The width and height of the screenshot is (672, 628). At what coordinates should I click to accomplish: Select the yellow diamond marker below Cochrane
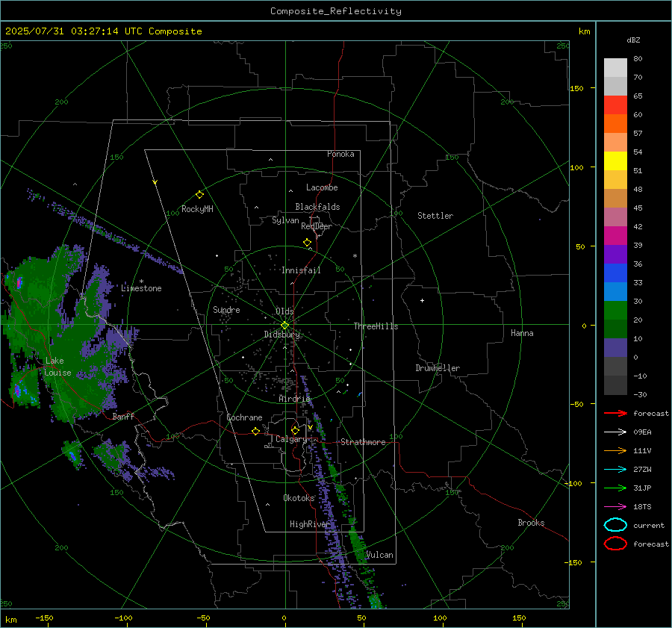pyautogui.click(x=255, y=431)
